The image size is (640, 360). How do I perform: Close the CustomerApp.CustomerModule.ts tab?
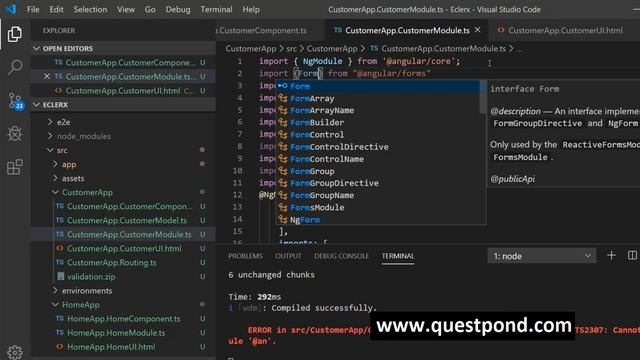pyautogui.click(x=478, y=30)
